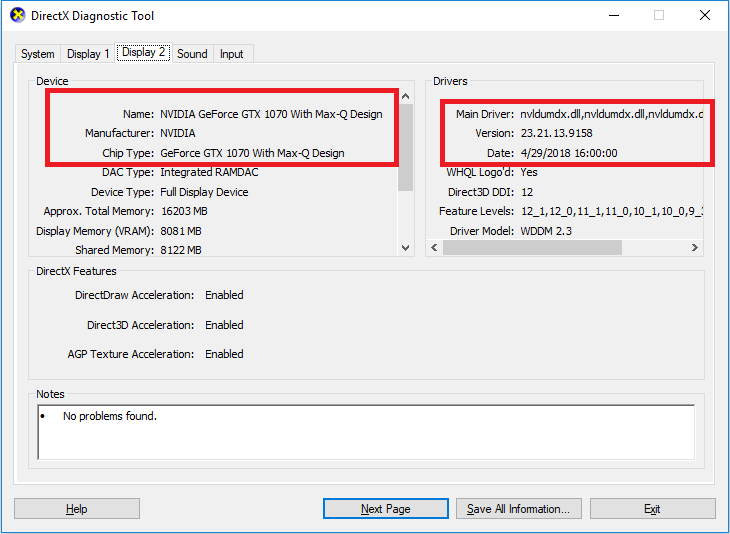The height and width of the screenshot is (534, 730).
Task: Click the 8122 MB shared memory value
Action: (x=181, y=250)
